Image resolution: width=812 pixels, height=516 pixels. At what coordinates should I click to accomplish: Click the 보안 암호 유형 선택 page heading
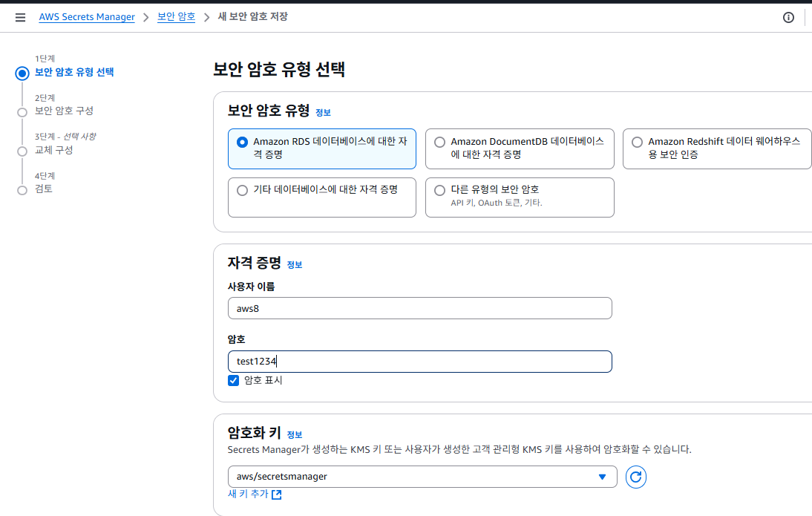pos(279,70)
